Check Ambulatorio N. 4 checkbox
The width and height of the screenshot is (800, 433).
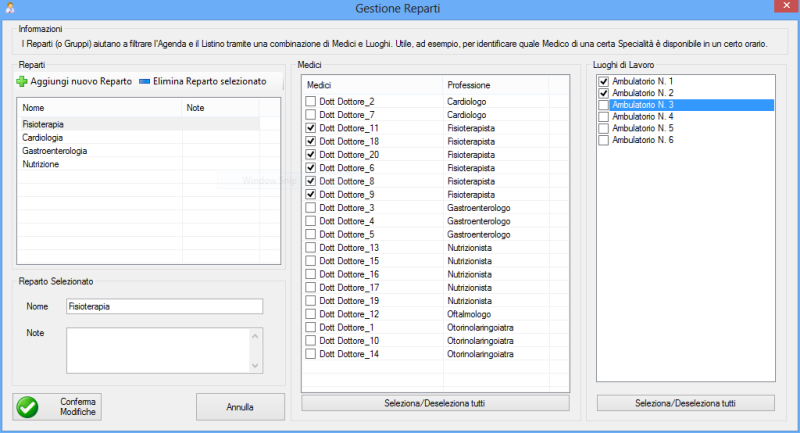[x=604, y=117]
